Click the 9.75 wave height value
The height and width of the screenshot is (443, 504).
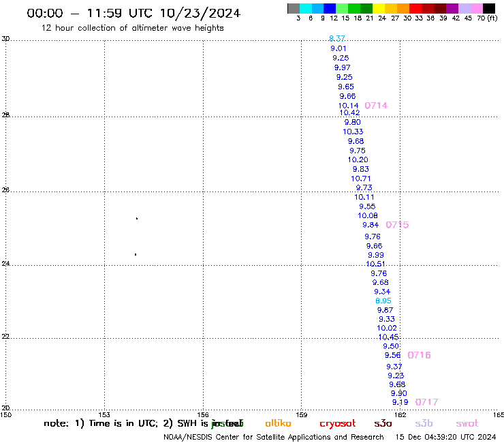(x=358, y=151)
